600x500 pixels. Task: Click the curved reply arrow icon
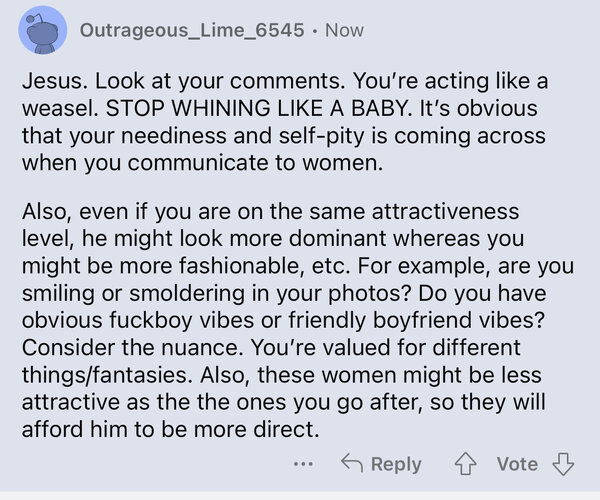pos(352,462)
